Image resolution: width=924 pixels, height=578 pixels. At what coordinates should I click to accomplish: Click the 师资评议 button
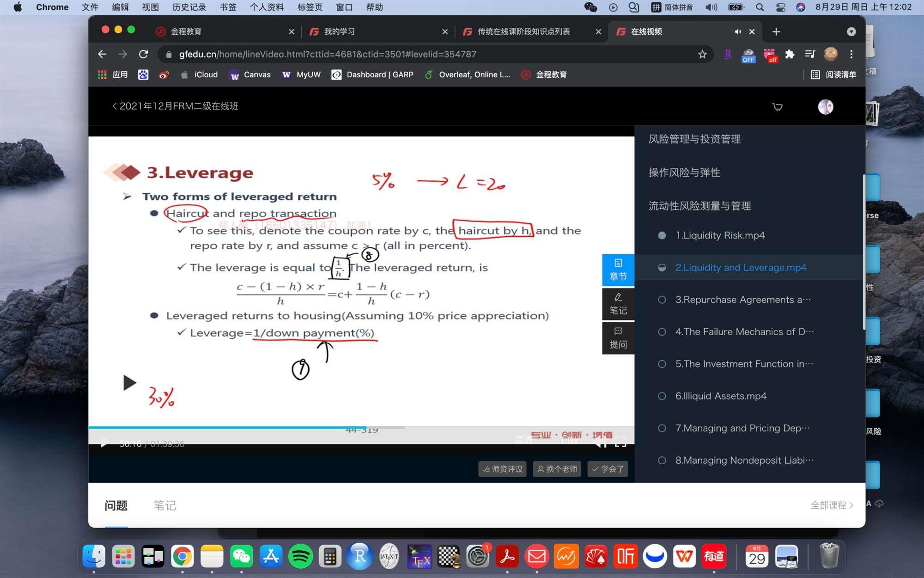502,469
